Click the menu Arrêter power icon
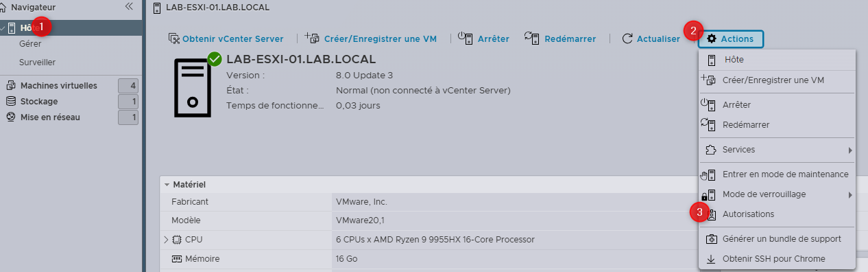 708,104
